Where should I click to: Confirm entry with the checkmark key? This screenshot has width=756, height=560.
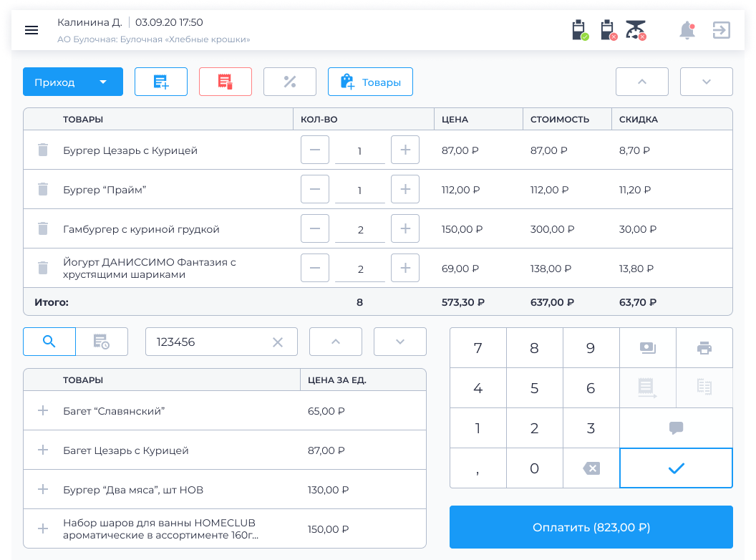click(x=676, y=468)
